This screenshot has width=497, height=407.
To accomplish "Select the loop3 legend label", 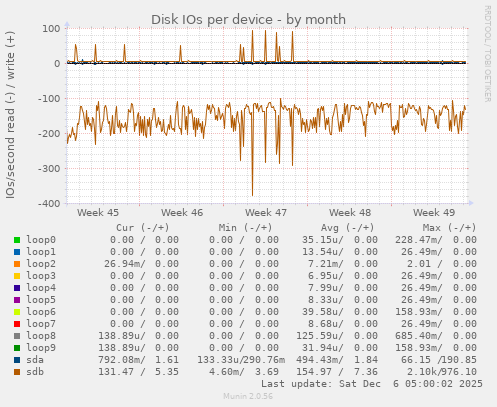I will point(41,276).
